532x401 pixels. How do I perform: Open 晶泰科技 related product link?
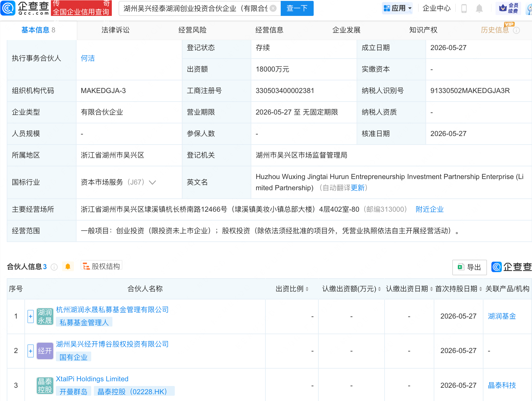point(502,385)
